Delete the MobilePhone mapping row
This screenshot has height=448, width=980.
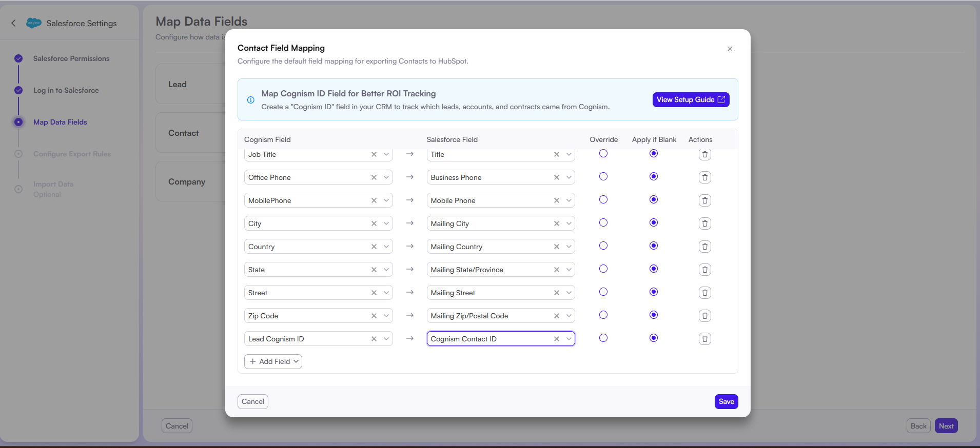pos(705,200)
